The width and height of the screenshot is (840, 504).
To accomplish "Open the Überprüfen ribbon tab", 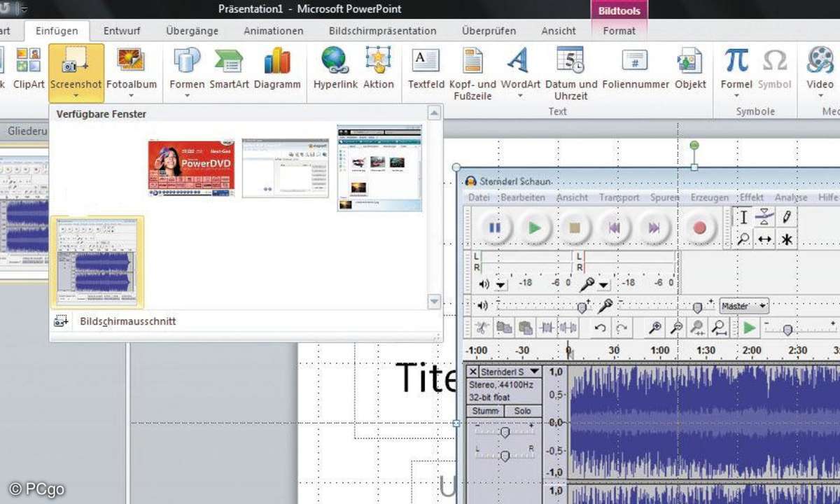I will [x=489, y=31].
